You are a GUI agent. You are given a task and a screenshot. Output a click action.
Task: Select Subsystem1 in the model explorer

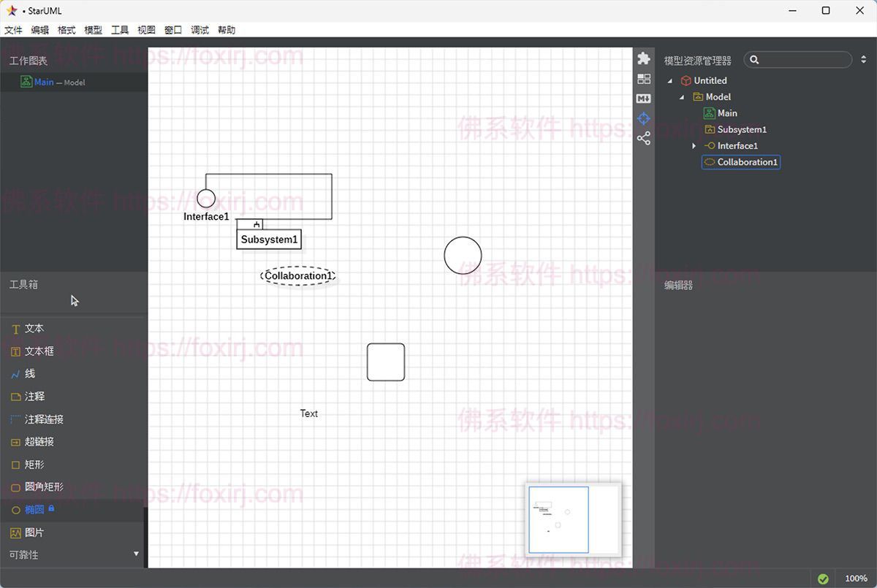coord(742,129)
